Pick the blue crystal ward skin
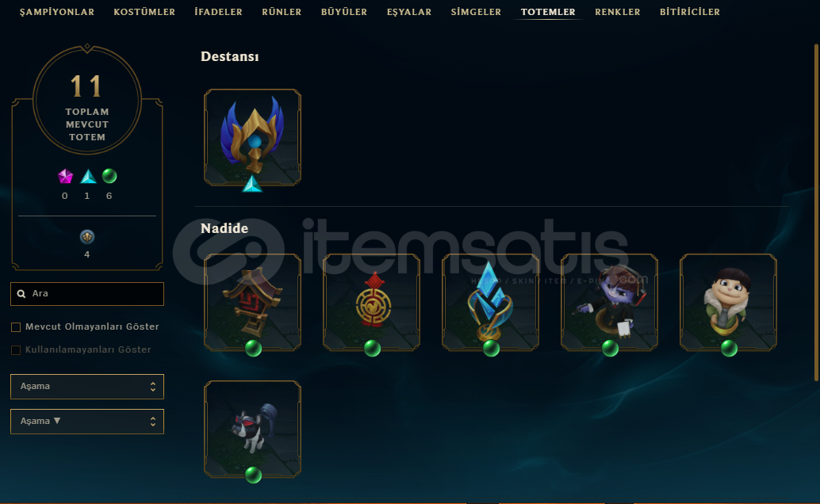The image size is (820, 504). (x=491, y=302)
